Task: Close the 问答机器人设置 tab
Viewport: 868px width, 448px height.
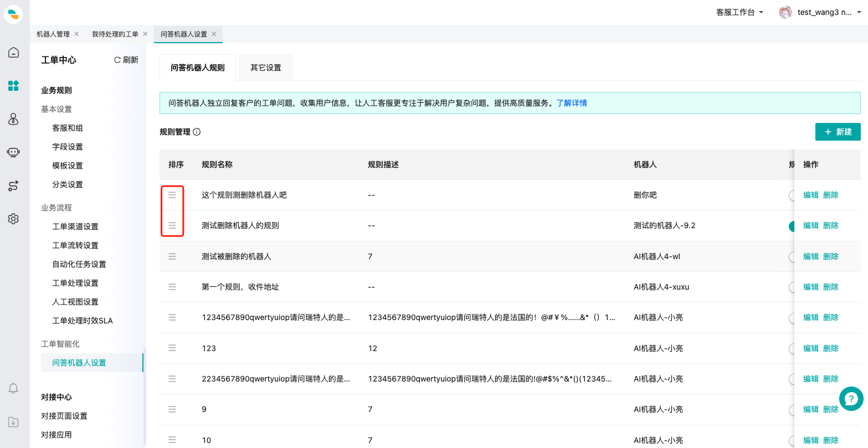Action: [214, 34]
